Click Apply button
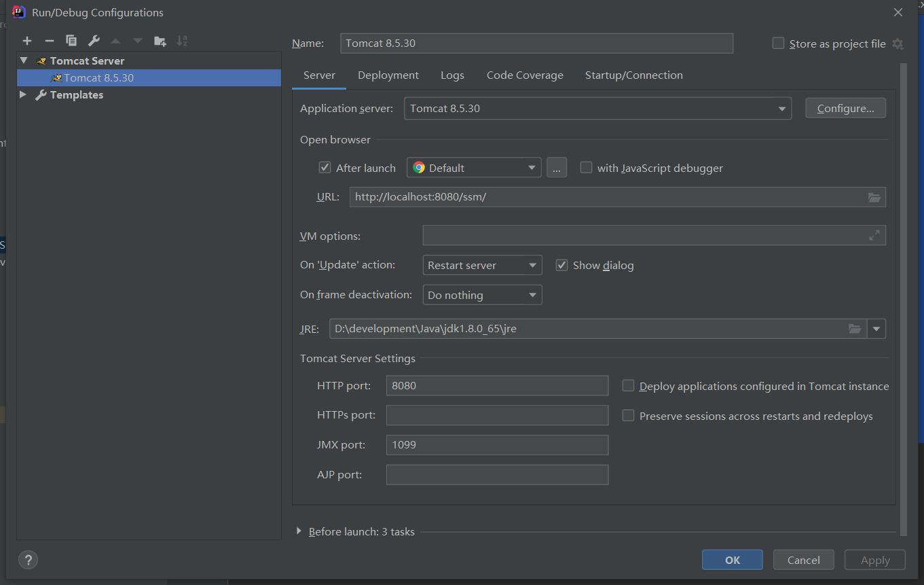 click(875, 560)
